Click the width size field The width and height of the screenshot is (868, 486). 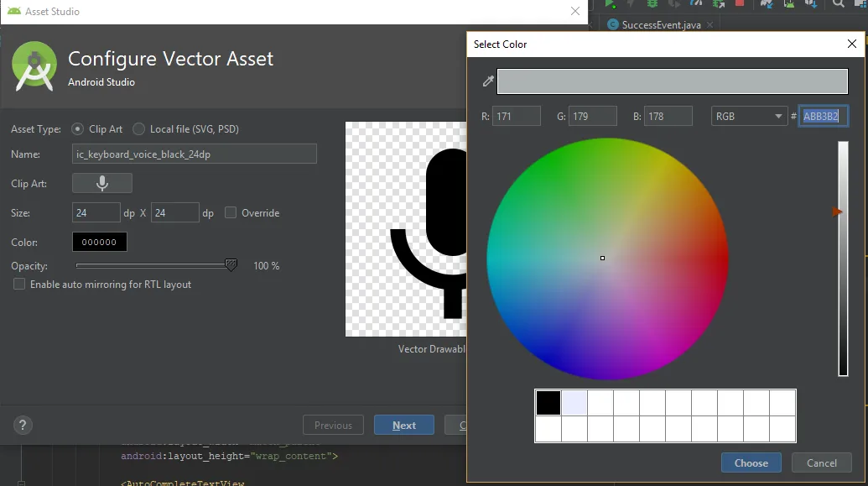(96, 213)
